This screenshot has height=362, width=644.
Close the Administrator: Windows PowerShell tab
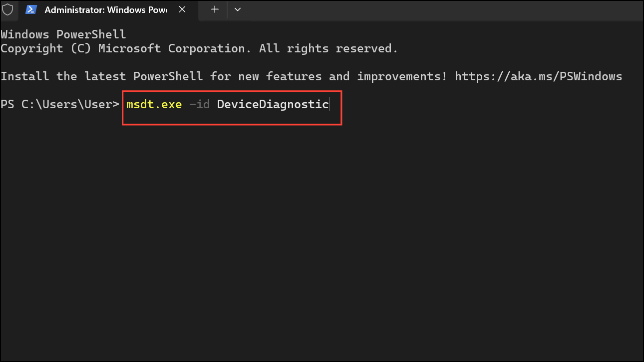(x=182, y=9)
